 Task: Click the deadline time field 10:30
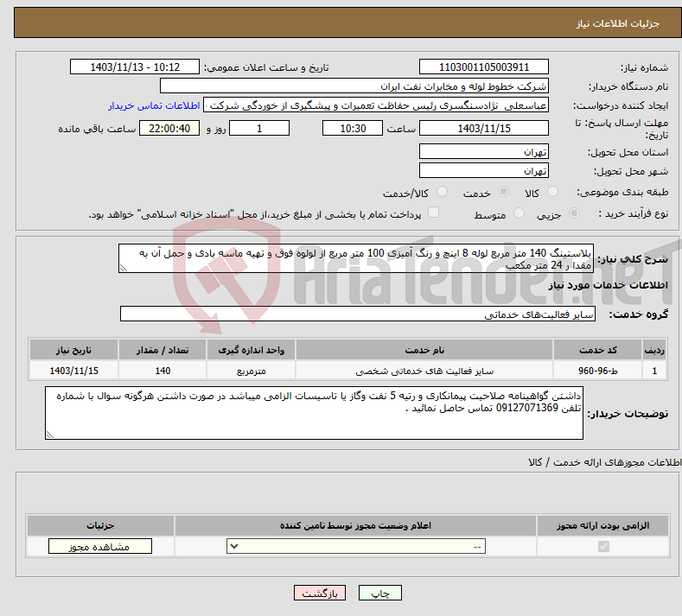(353, 128)
